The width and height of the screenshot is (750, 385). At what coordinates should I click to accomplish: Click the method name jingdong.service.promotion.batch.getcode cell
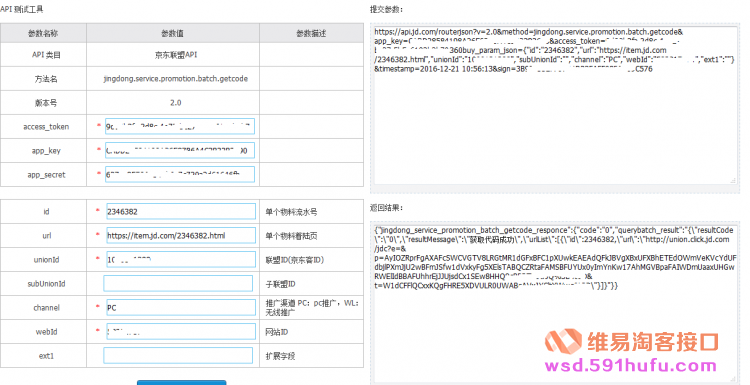176,79
